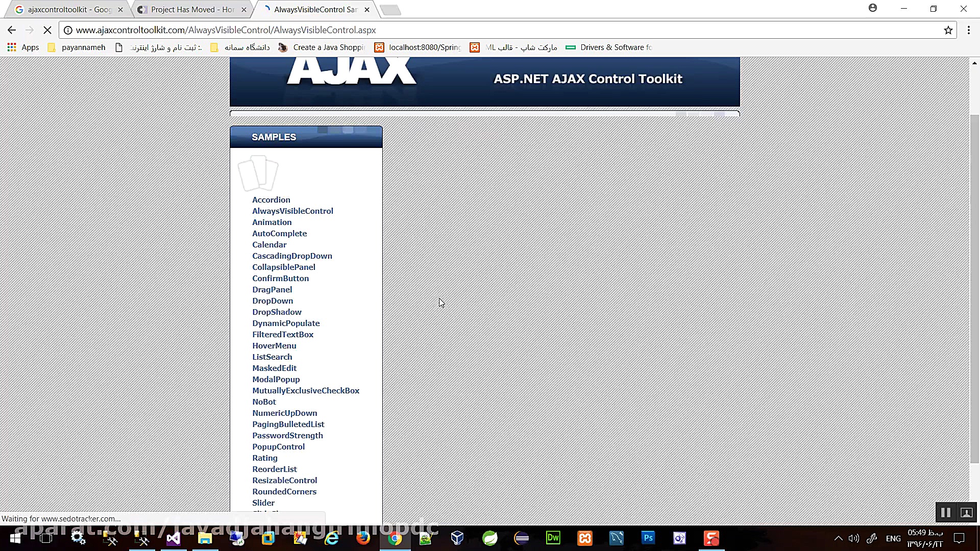Open XAMPP Control Panel from the taskbar

[x=584, y=538]
